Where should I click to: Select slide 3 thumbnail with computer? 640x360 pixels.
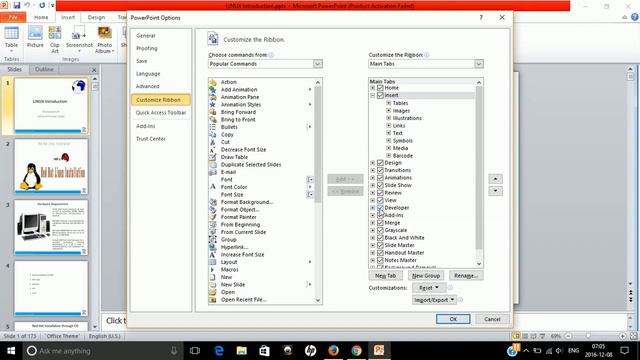tap(51, 227)
